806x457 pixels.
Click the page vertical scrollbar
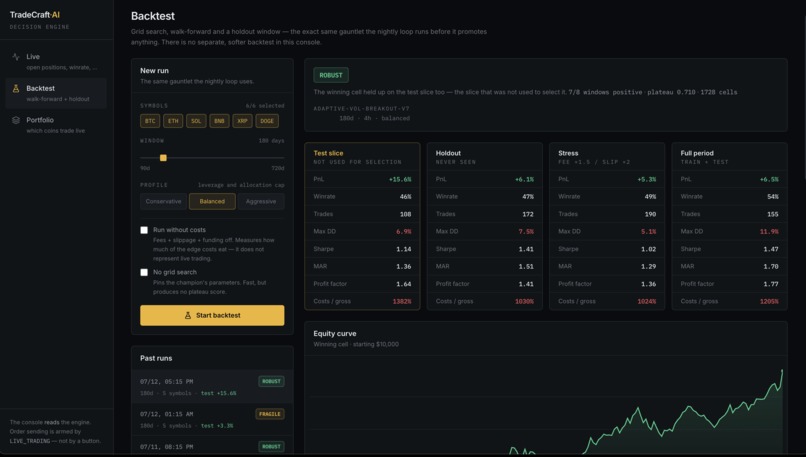804,98
